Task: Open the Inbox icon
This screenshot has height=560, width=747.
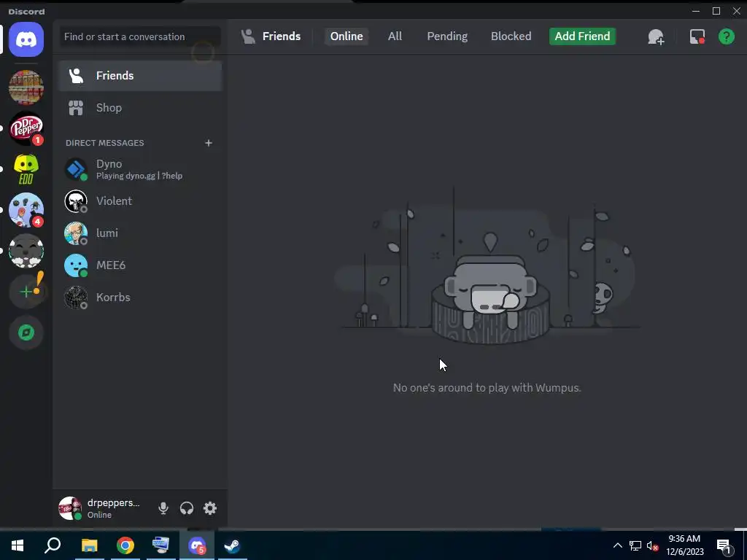Action: click(697, 36)
